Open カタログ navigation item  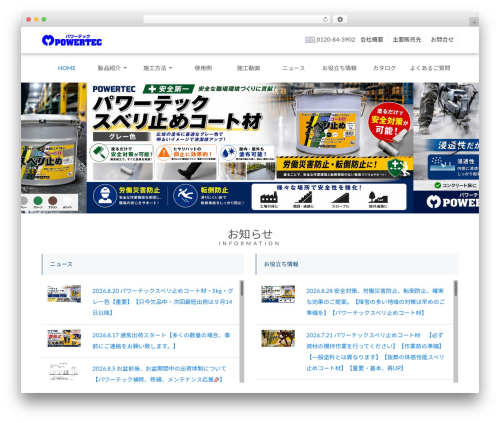click(x=384, y=68)
